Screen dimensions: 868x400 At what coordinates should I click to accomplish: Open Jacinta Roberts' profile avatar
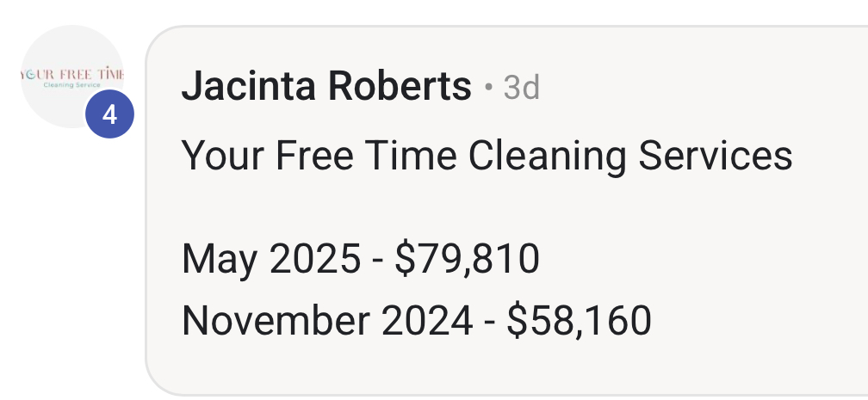(72, 77)
